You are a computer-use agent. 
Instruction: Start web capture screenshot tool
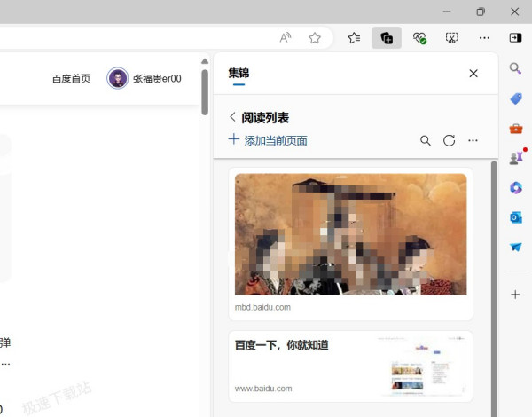click(451, 37)
